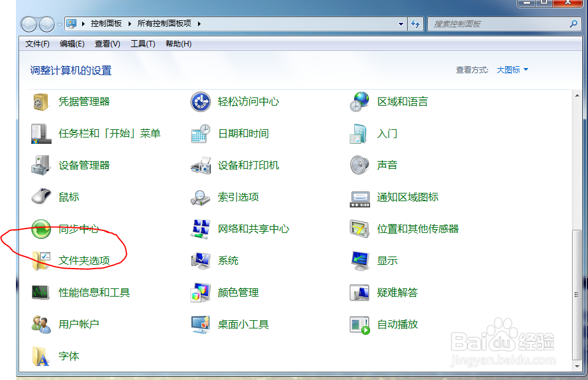588x380 pixels.
Task: Open the 区域和语言 globe icon
Action: (360, 102)
